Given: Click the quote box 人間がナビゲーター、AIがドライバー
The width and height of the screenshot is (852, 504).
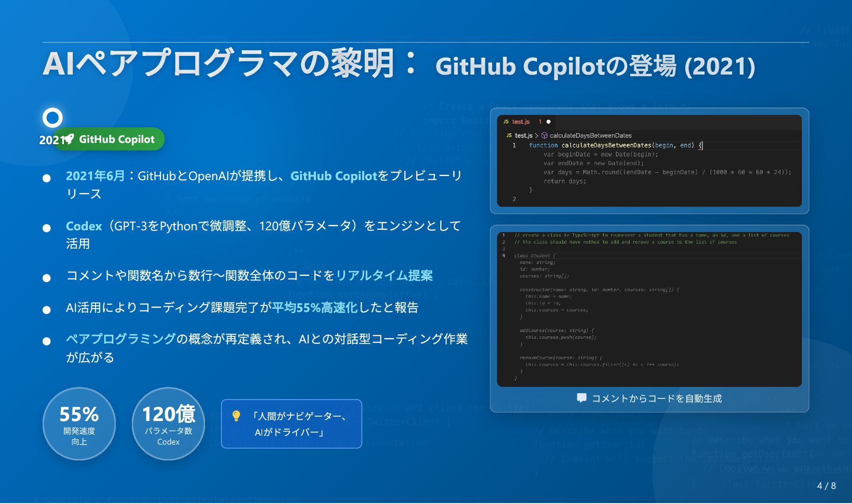Looking at the screenshot, I should click(x=292, y=424).
